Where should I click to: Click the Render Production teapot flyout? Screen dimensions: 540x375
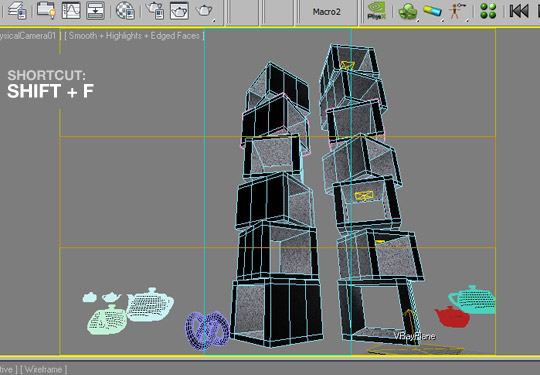coord(205,11)
